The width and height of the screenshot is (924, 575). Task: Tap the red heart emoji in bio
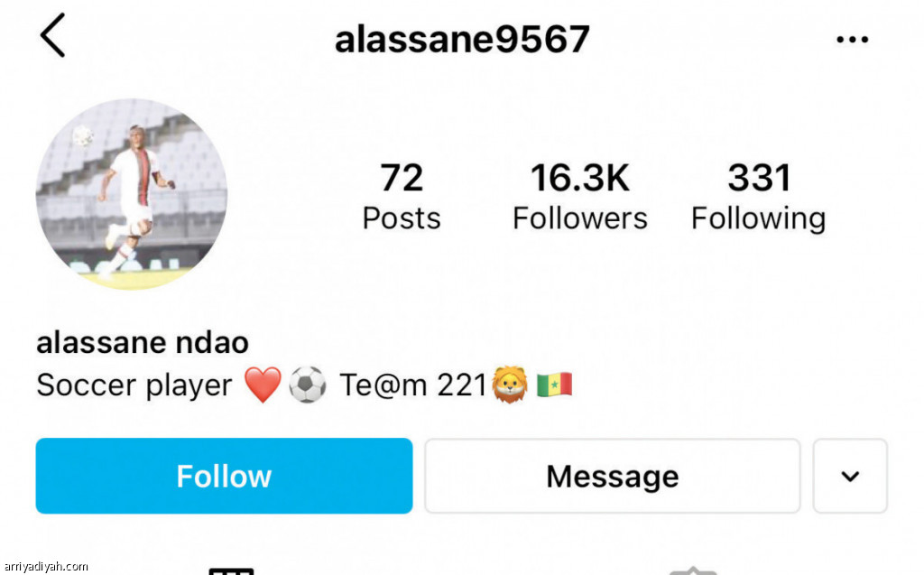coord(263,385)
